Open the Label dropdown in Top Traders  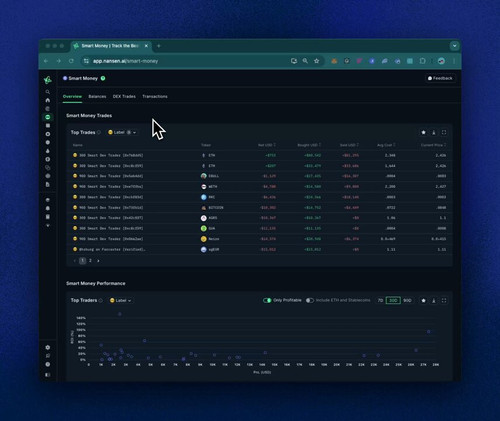120,300
